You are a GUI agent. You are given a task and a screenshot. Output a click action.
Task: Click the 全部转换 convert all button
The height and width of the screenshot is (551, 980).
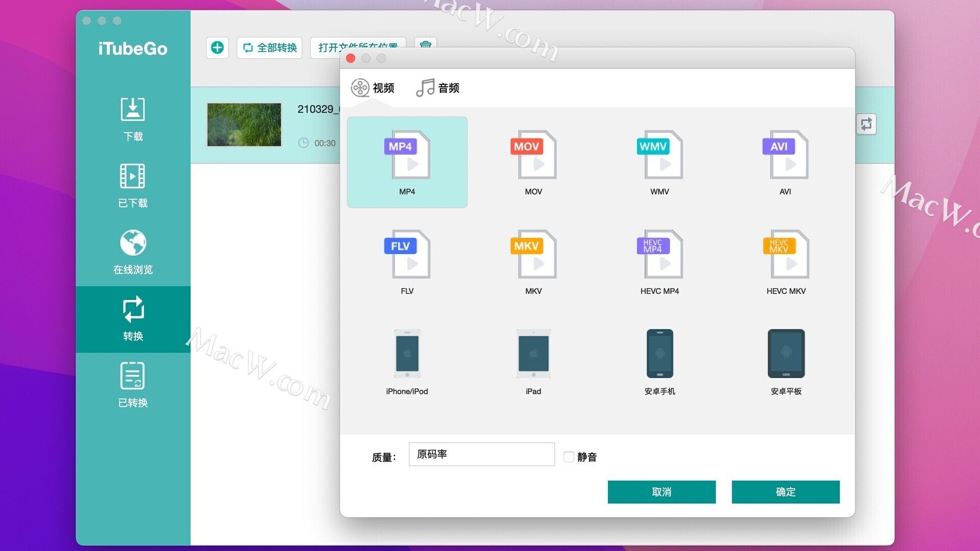[x=269, y=47]
